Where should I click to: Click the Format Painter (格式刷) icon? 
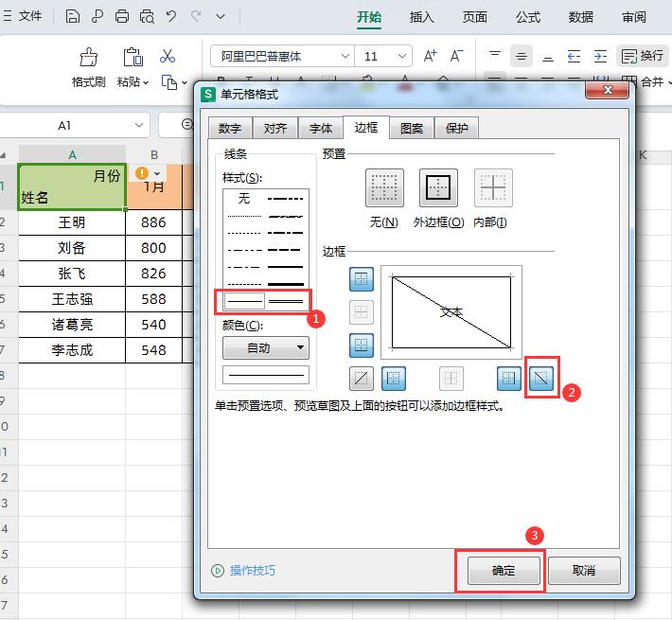(88, 57)
